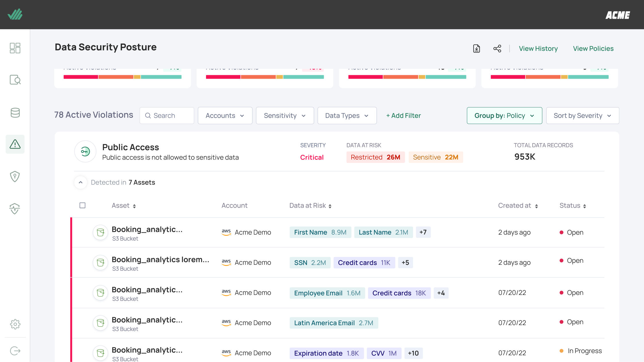Click the Add Filter button

click(x=403, y=116)
